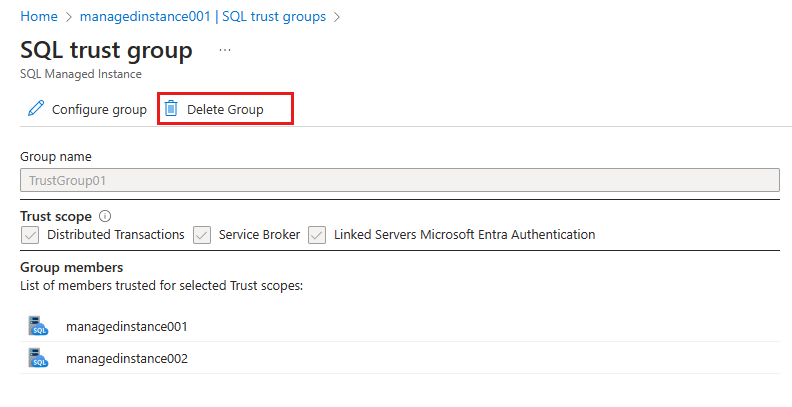Click the Delete Group trash icon
Screen dimensions: 792x407
tap(171, 108)
